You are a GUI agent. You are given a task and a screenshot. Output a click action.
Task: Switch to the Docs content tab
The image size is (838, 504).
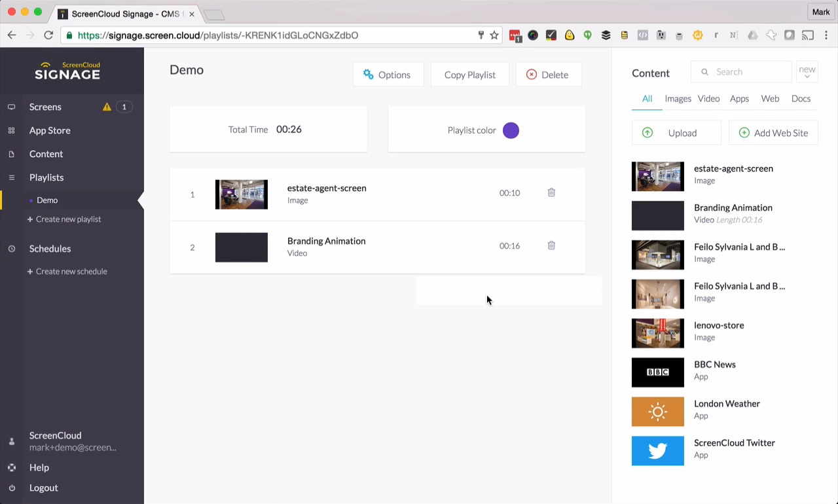pyautogui.click(x=801, y=99)
